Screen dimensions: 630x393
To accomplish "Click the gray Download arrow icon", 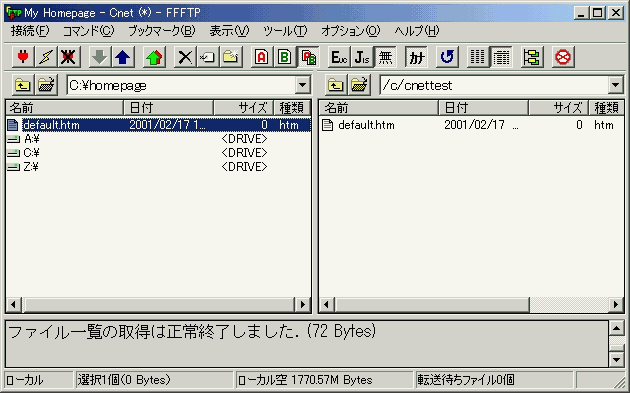I will [99, 57].
